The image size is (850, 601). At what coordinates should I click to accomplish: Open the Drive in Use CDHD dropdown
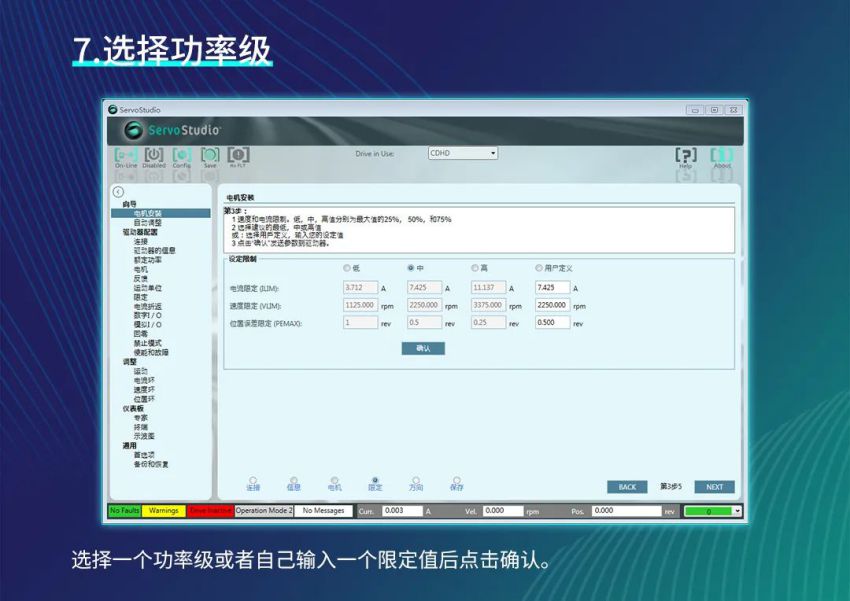(494, 152)
